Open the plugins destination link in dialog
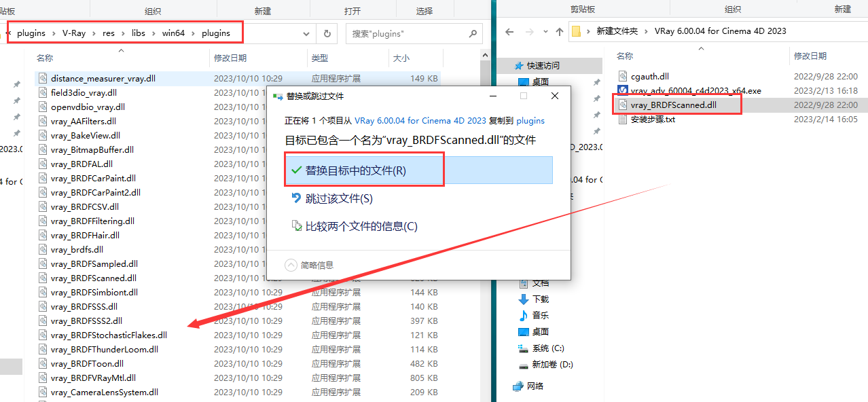 point(530,120)
